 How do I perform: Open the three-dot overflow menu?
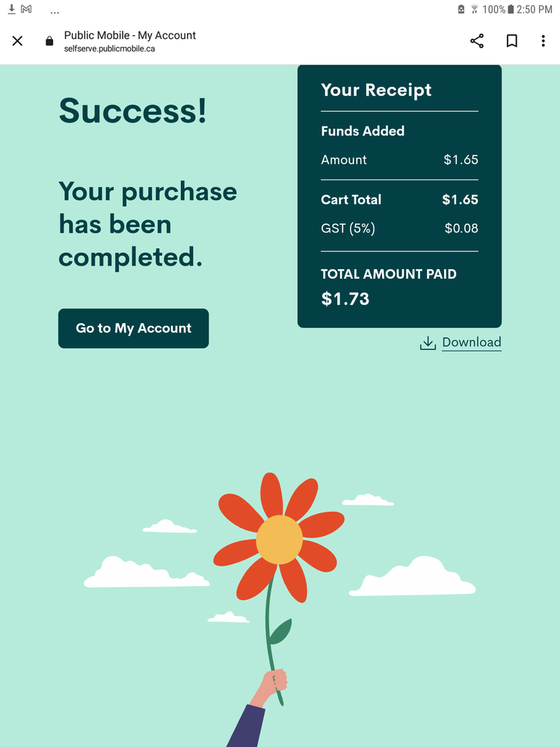point(544,41)
